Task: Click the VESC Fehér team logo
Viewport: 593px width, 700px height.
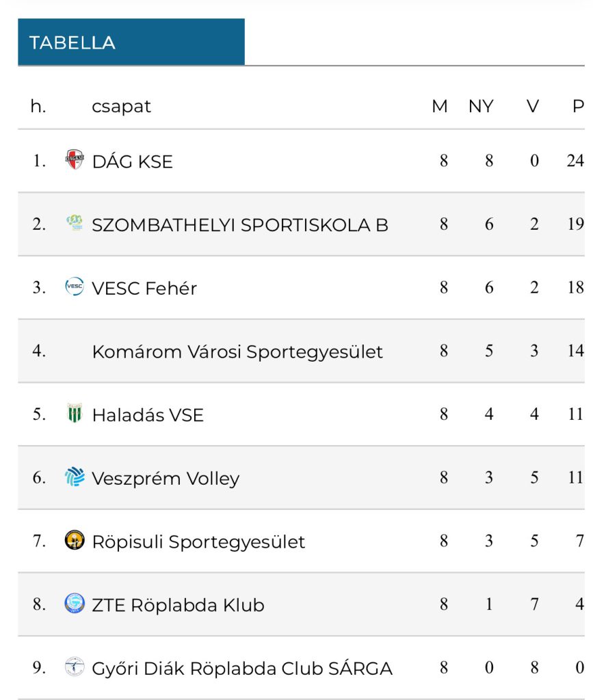Action: (x=74, y=287)
